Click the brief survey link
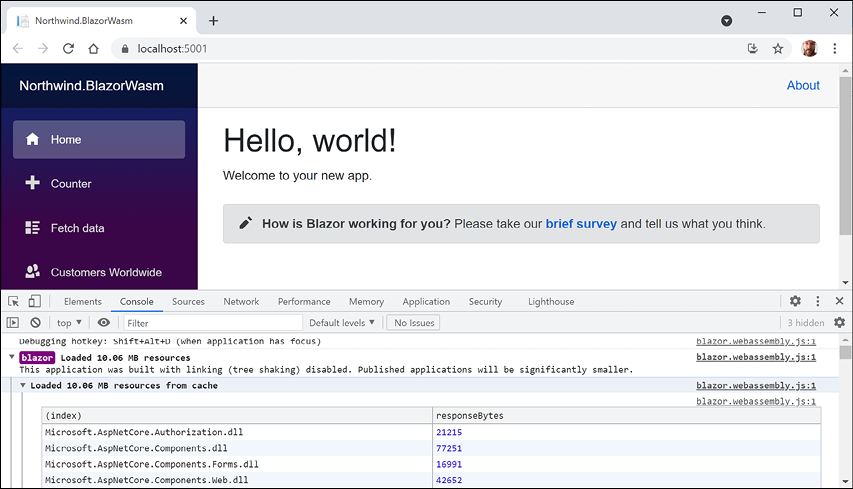 point(581,224)
